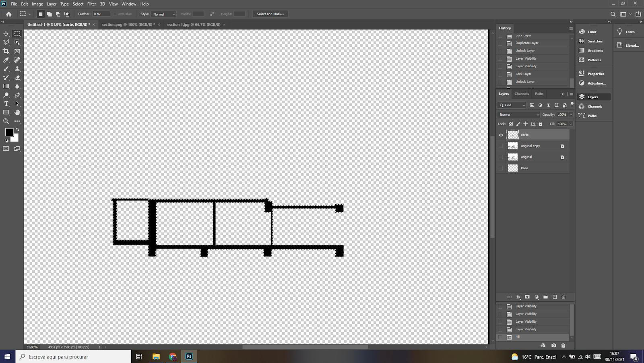644x363 pixels.
Task: Toggle lock all padlock icon
Action: (x=541, y=124)
